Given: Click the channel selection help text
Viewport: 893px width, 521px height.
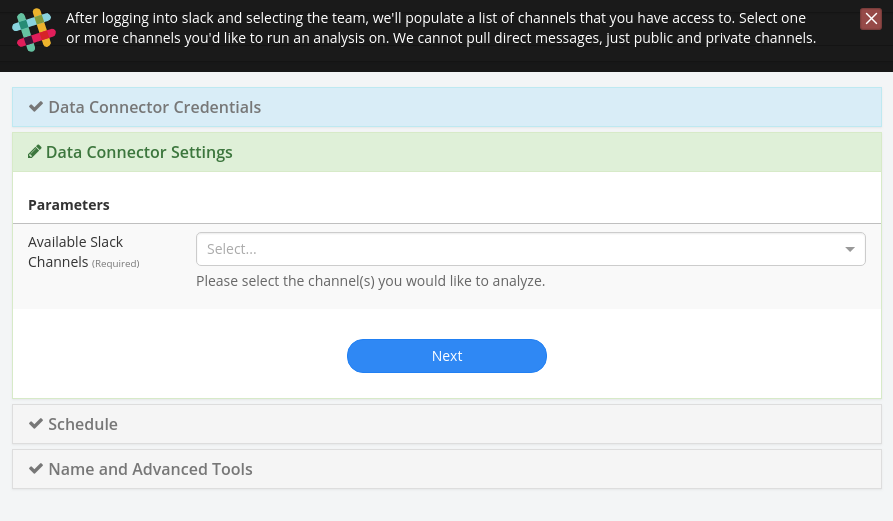Looking at the screenshot, I should [370, 281].
